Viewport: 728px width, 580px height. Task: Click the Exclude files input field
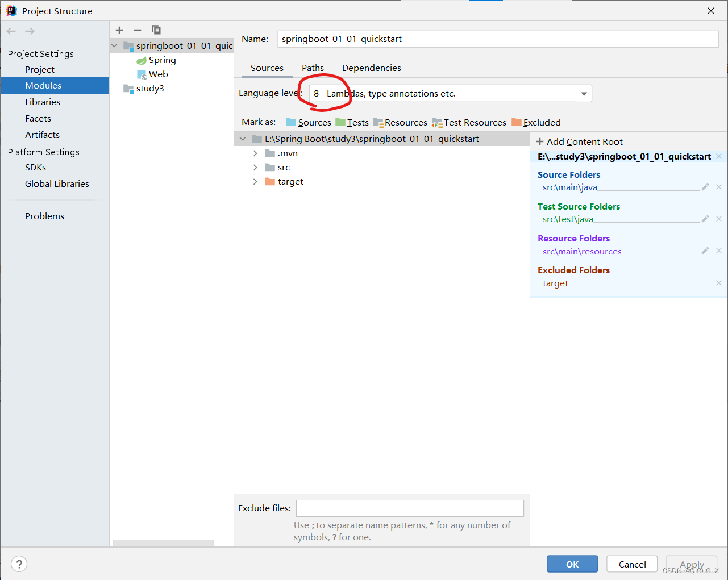point(409,508)
